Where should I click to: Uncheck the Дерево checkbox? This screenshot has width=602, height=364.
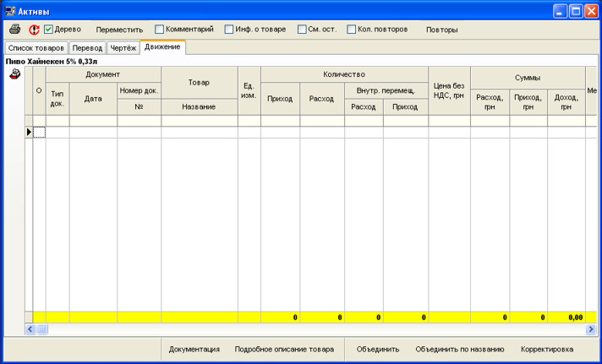tap(49, 30)
